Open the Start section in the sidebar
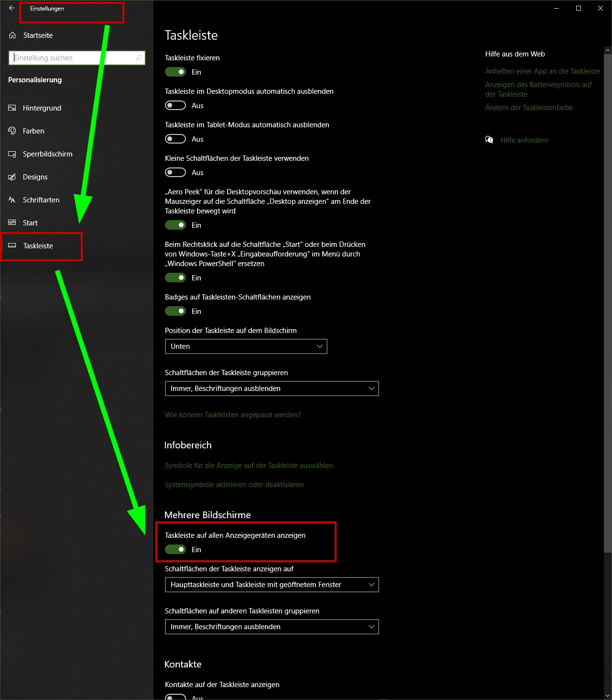This screenshot has width=612, height=700. pos(30,222)
